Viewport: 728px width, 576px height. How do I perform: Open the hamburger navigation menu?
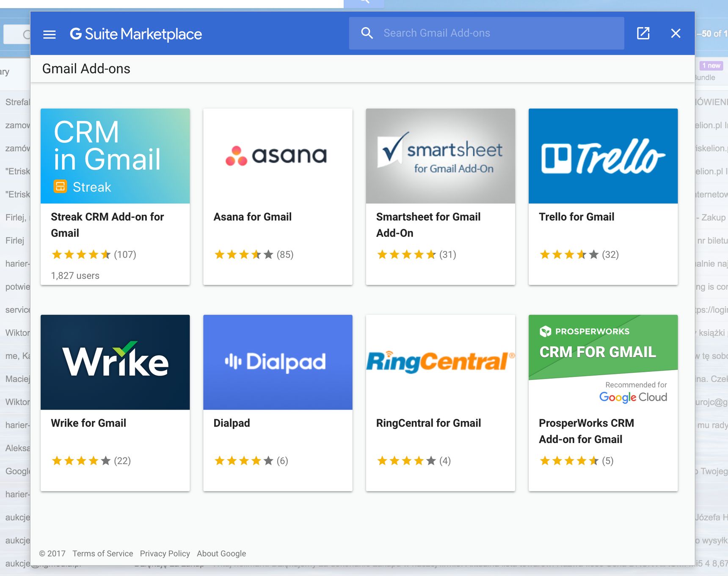tap(50, 34)
